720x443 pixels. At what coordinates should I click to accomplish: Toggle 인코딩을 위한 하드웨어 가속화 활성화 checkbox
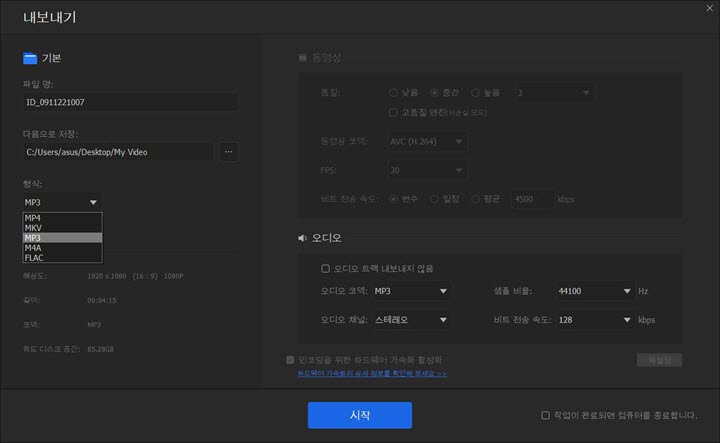[x=290, y=360]
